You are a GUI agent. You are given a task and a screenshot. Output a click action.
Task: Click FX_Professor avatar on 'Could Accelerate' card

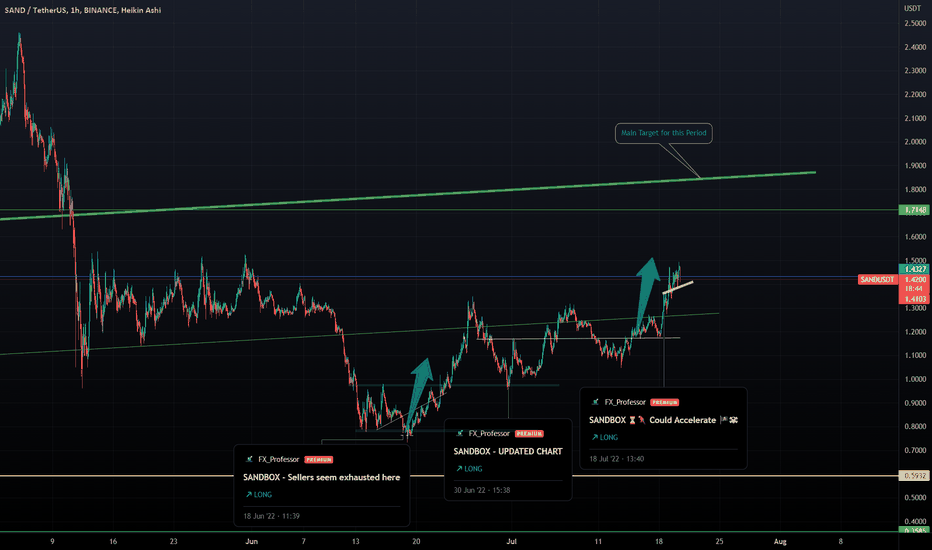click(x=595, y=402)
